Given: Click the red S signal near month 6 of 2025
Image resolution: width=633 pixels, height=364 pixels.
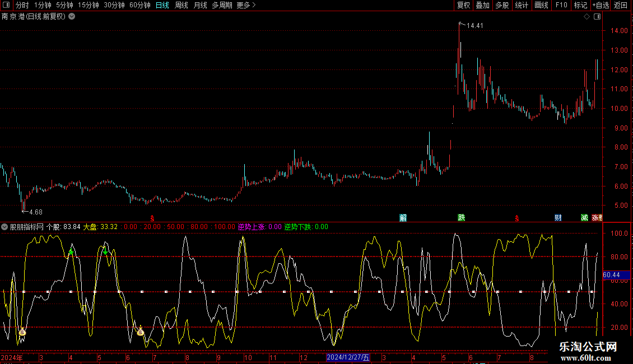Looking at the screenshot, I should coord(516,218).
